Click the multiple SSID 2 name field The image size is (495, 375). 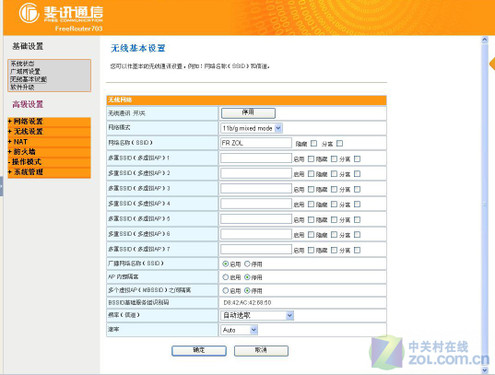(x=256, y=173)
